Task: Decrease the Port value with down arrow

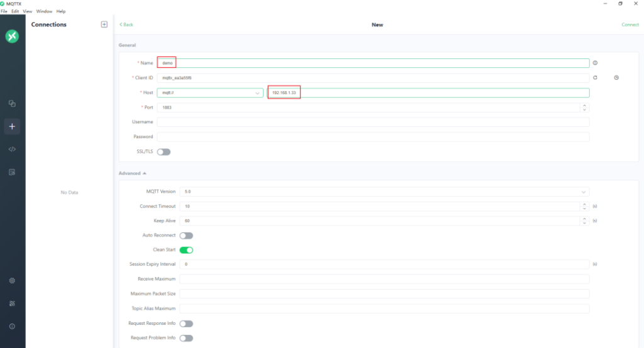Action: click(x=584, y=109)
